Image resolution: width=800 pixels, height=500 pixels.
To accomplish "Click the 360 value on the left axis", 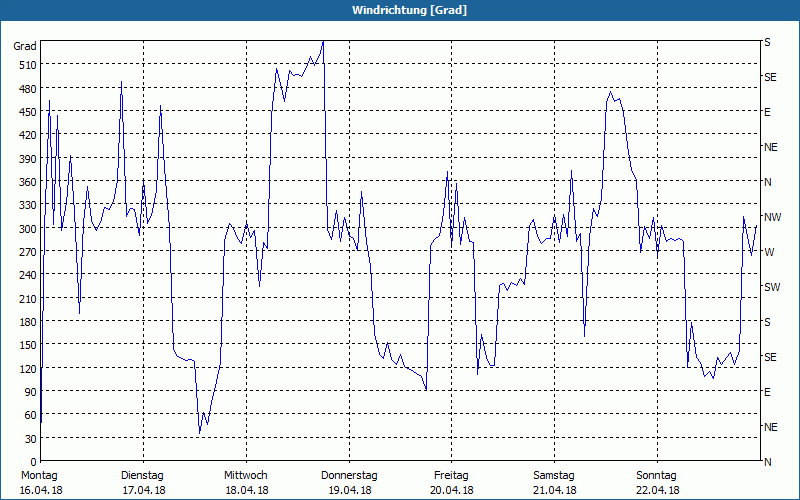I will click(x=28, y=182).
